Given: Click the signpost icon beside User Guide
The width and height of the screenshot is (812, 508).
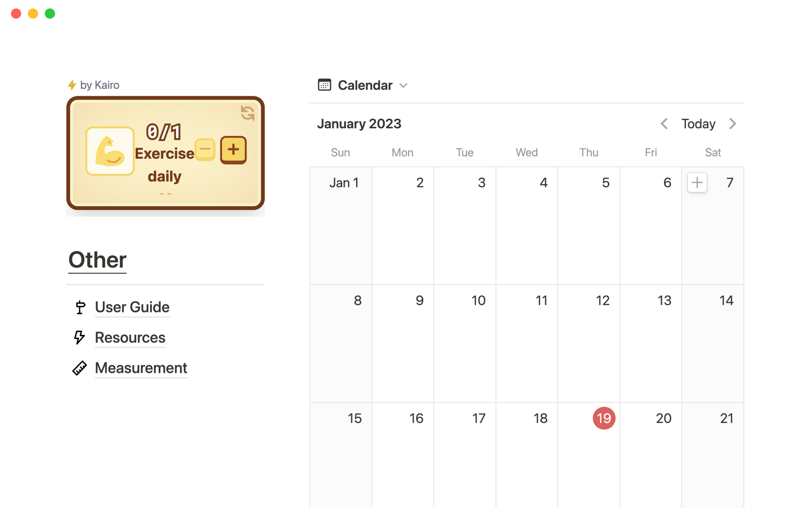Looking at the screenshot, I should 80,307.
